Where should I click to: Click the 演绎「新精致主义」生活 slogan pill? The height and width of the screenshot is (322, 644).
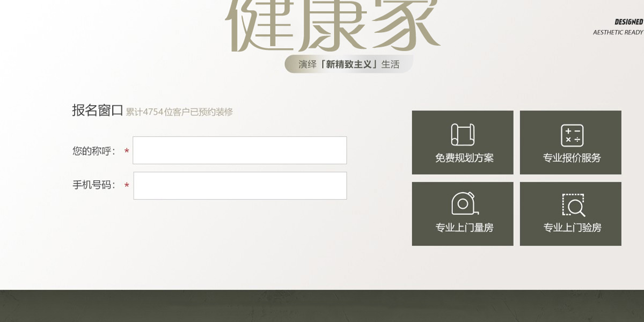[x=349, y=64]
